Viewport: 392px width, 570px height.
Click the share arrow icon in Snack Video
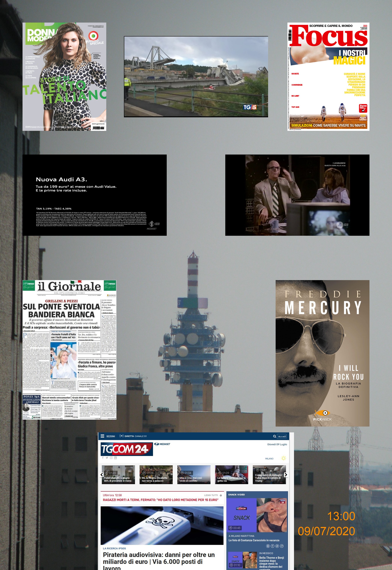(x=282, y=546)
